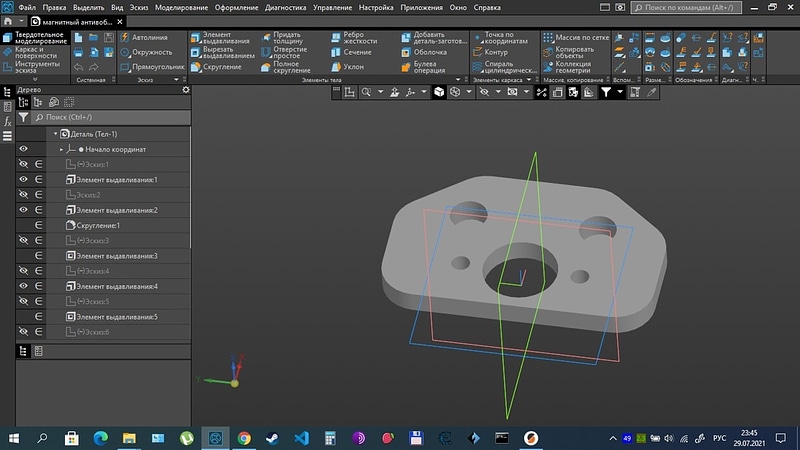
Task: Open filter dropdown arrow in view toolbar
Action: pyautogui.click(x=620, y=92)
